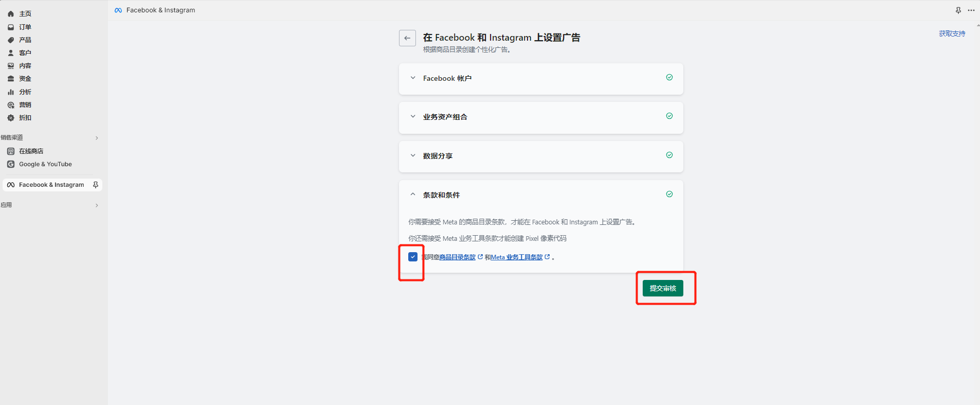Click the Meta logo in the top header
The image size is (980, 405).
[x=118, y=10]
